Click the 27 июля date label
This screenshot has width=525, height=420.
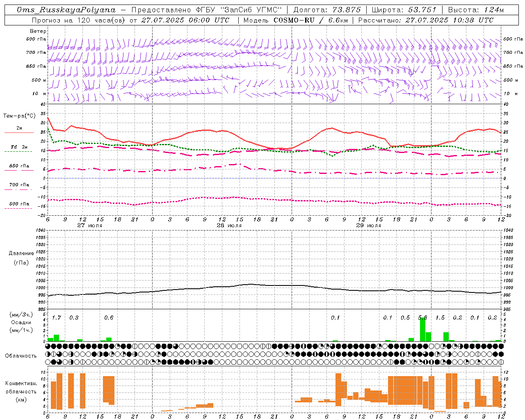(x=89, y=226)
